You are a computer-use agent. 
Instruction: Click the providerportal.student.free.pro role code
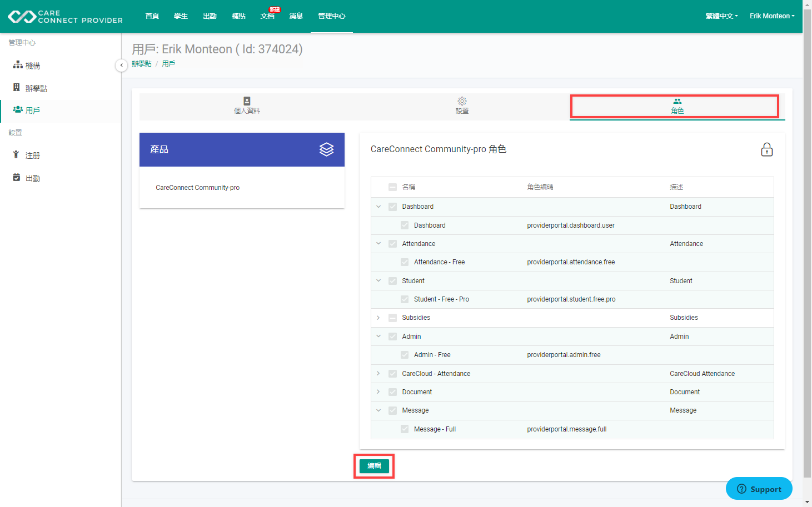571,299
